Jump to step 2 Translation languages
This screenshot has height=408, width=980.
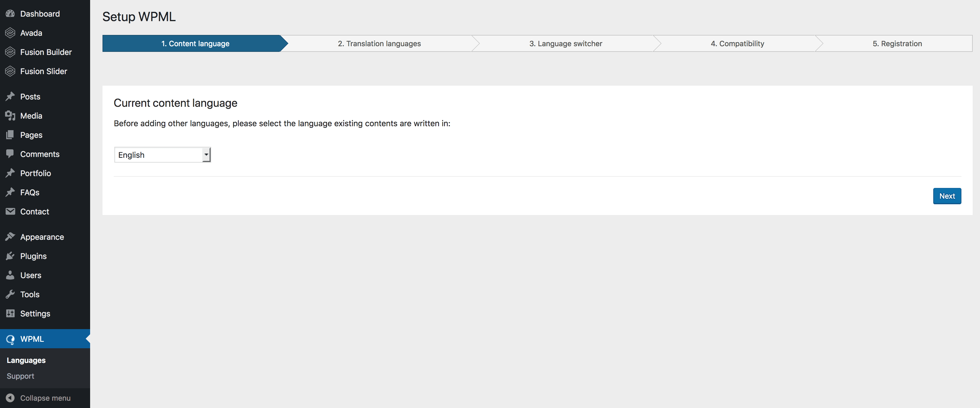[379, 43]
